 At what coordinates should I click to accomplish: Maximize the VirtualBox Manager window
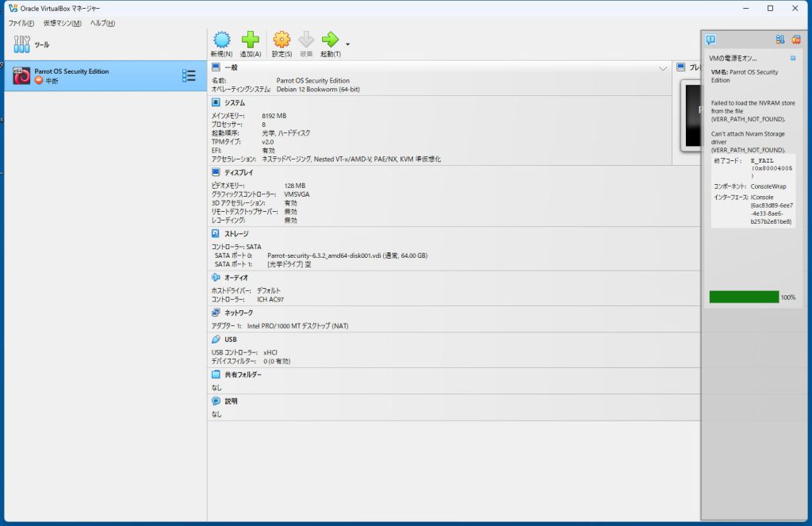[x=771, y=8]
